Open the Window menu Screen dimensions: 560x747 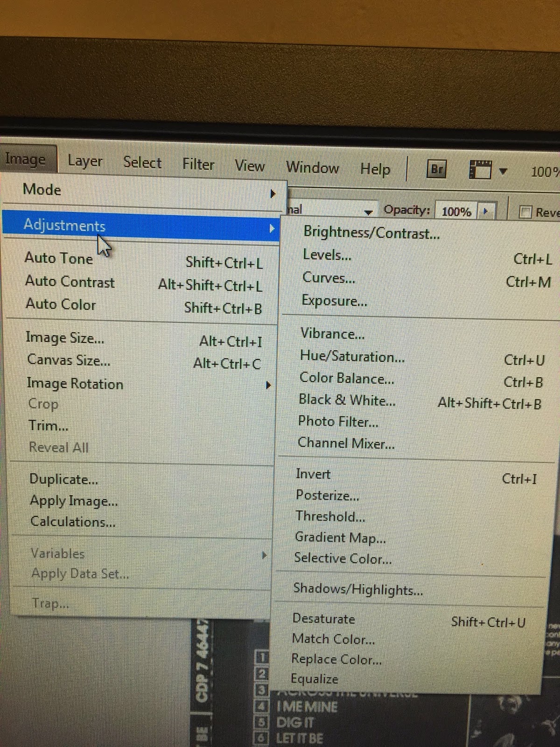pos(312,168)
